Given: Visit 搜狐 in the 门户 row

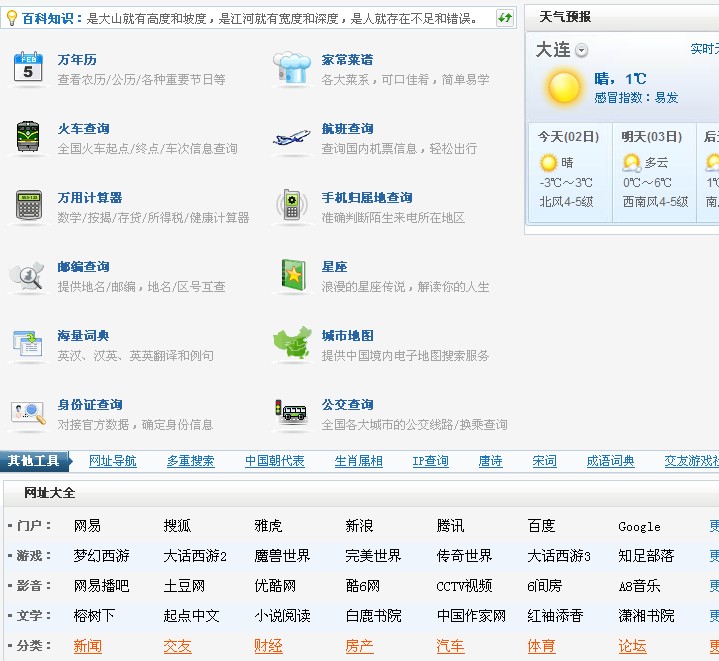Looking at the screenshot, I should pyautogui.click(x=177, y=526).
